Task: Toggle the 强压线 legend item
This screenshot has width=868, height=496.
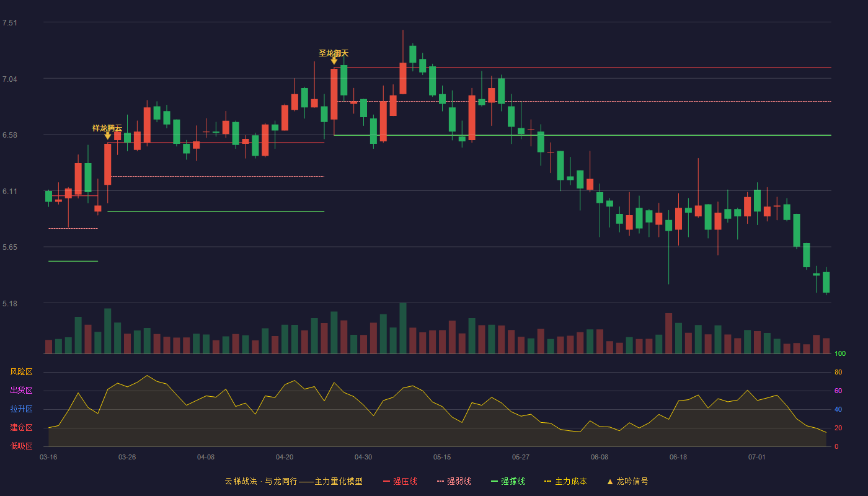Action: tap(400, 481)
